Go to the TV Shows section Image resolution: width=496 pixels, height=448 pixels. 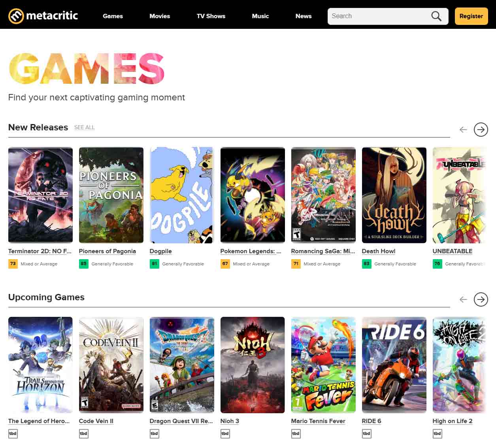tap(211, 16)
